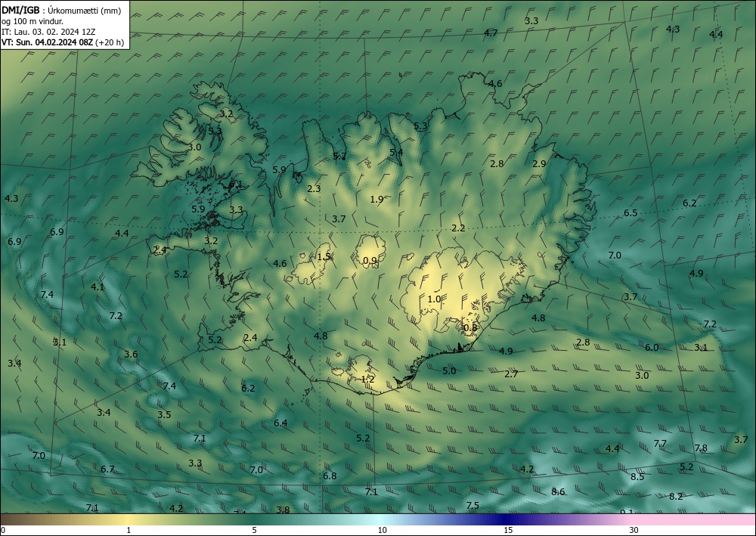This screenshot has width=756, height=536.
Task: Click the "IT: Lau. 03. 02. 2024 12Z" line
Action: [48, 32]
